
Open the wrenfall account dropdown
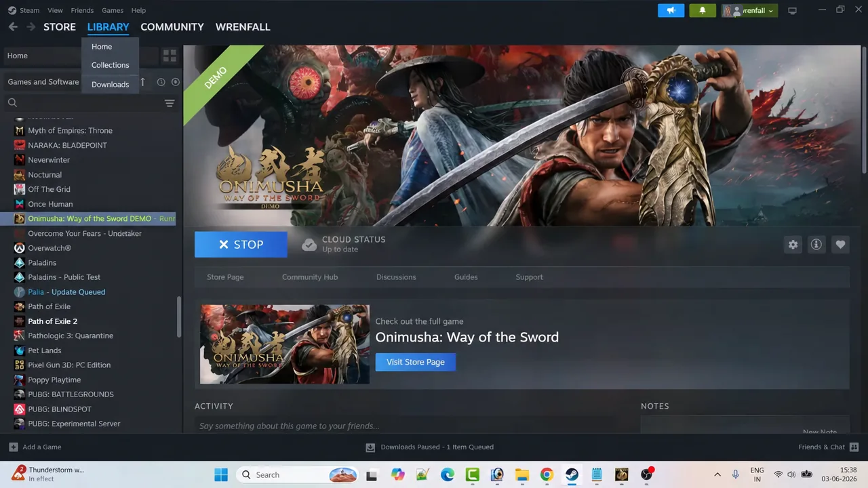[749, 11]
